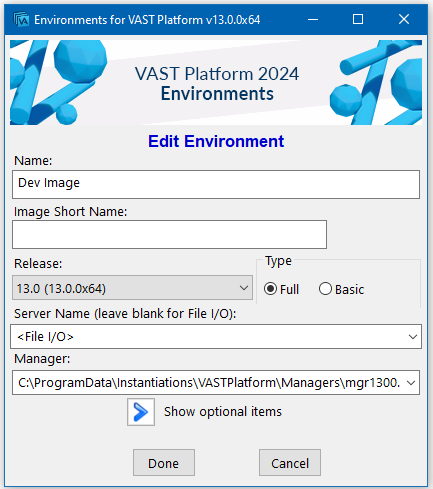Confirm changes with the Done button

(x=164, y=462)
